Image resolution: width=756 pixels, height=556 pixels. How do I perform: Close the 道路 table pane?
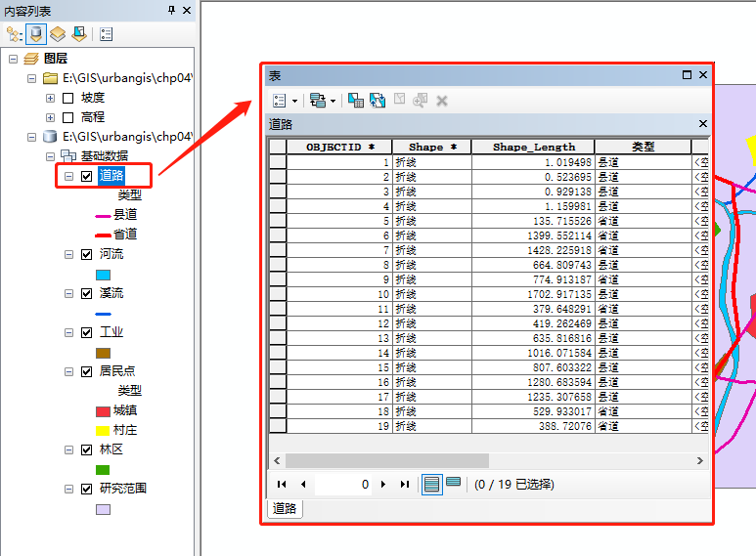pos(703,124)
